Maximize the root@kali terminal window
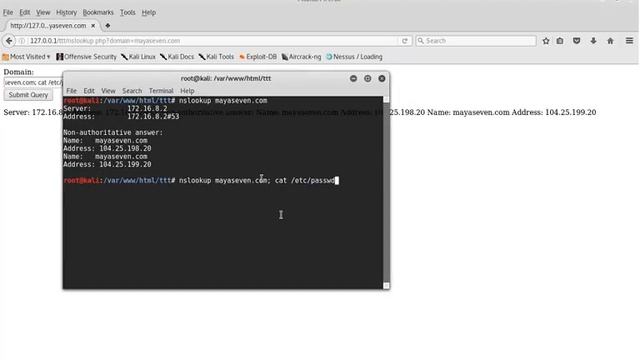The width and height of the screenshot is (640, 360). coord(367,78)
